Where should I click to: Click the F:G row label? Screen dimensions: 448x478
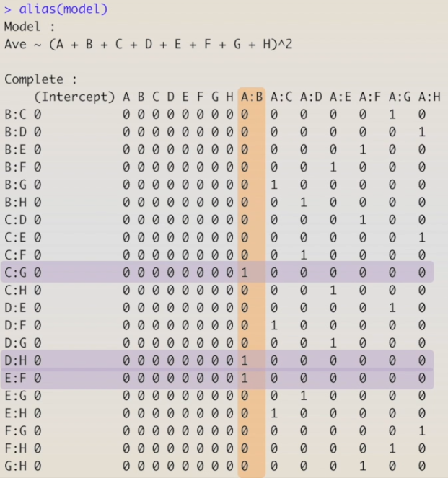point(14,430)
